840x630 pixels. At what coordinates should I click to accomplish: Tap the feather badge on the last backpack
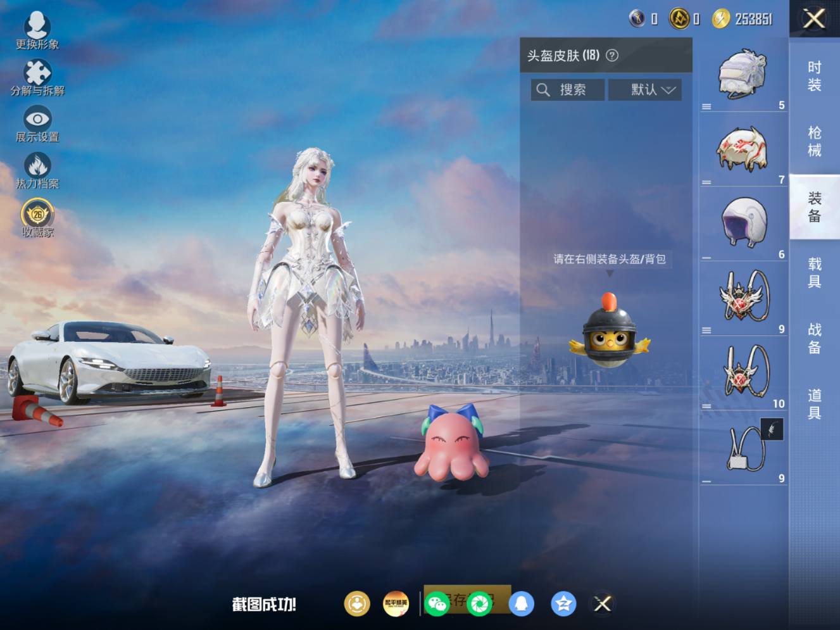(x=772, y=429)
